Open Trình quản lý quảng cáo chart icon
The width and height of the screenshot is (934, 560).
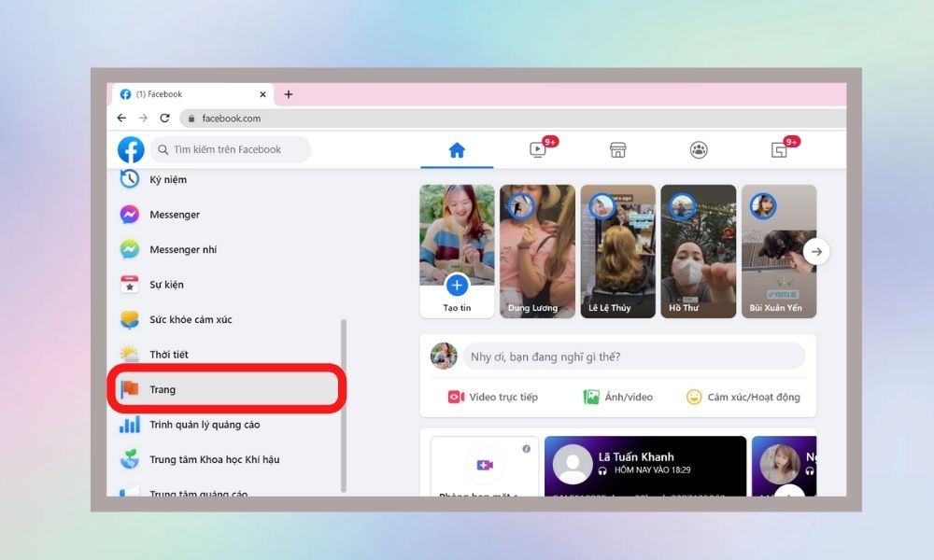click(129, 425)
